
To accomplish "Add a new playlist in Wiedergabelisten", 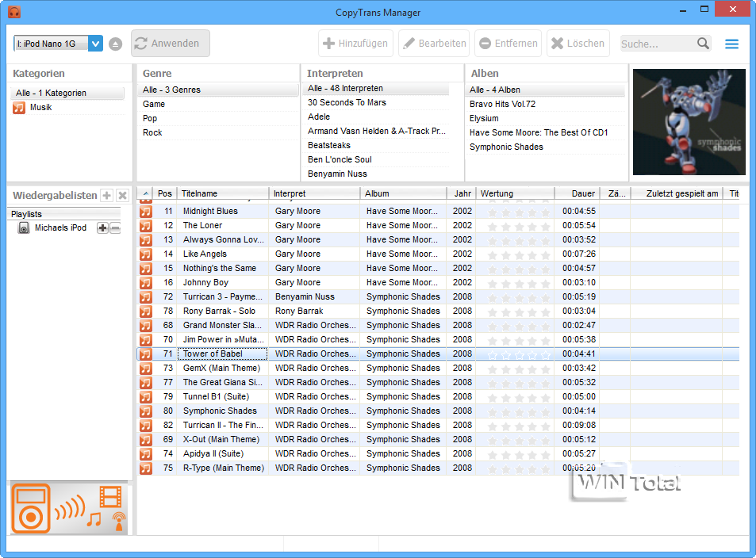I will (x=107, y=196).
